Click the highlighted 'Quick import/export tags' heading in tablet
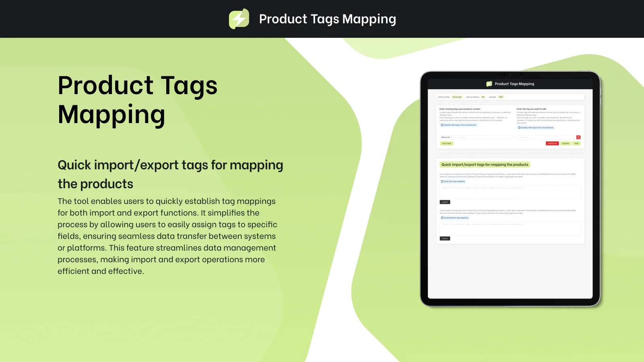644x362 pixels. coord(485,165)
